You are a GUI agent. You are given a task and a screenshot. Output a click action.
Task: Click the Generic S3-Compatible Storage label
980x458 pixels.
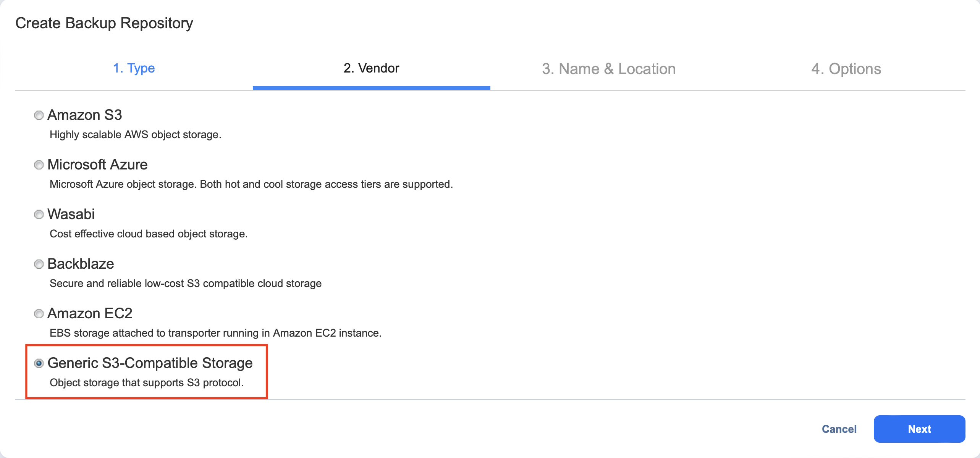(x=150, y=363)
